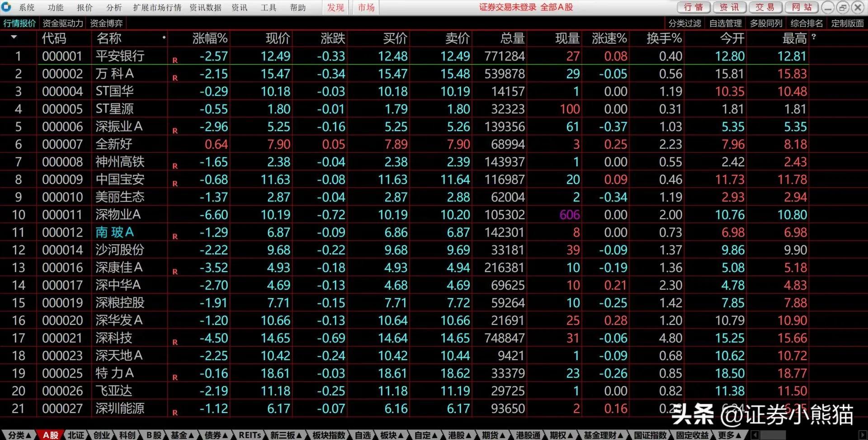The height and width of the screenshot is (440, 868).
Task: Click the small dot in 名称 header
Action: pyautogui.click(x=164, y=37)
